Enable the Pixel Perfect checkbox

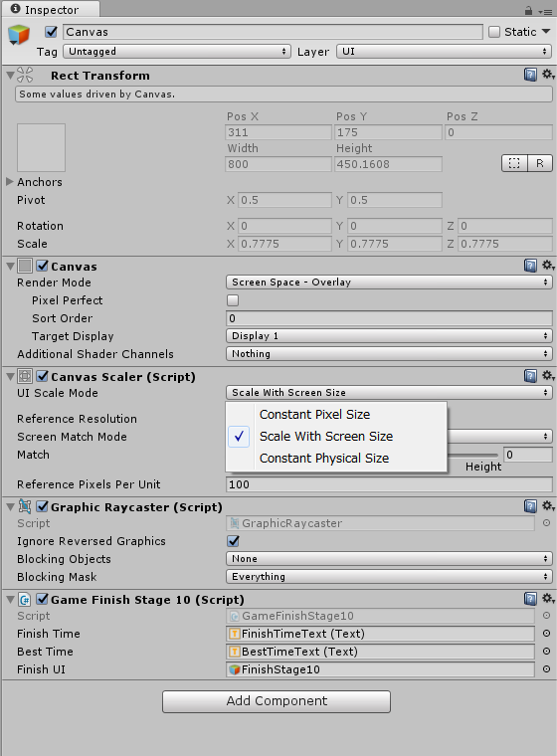coord(233,300)
